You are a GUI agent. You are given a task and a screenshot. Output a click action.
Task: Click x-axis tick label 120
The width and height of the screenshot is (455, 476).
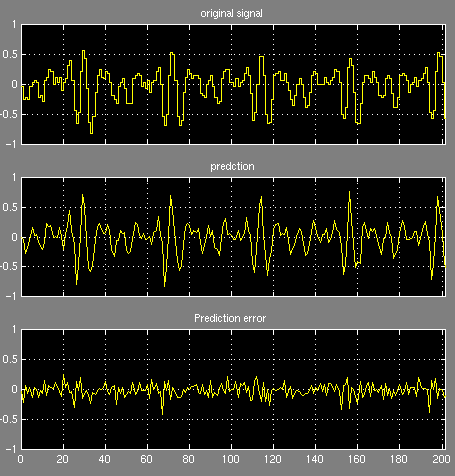(x=273, y=459)
